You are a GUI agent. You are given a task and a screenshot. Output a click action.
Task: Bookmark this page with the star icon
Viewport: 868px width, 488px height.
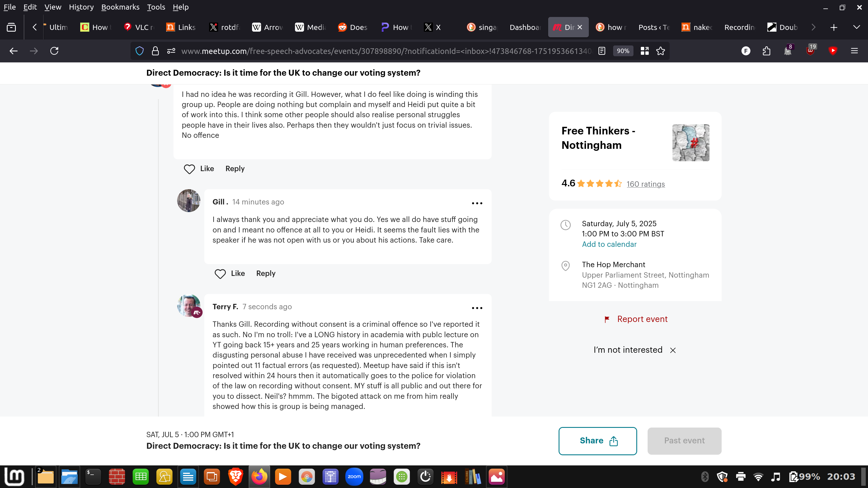(660, 51)
